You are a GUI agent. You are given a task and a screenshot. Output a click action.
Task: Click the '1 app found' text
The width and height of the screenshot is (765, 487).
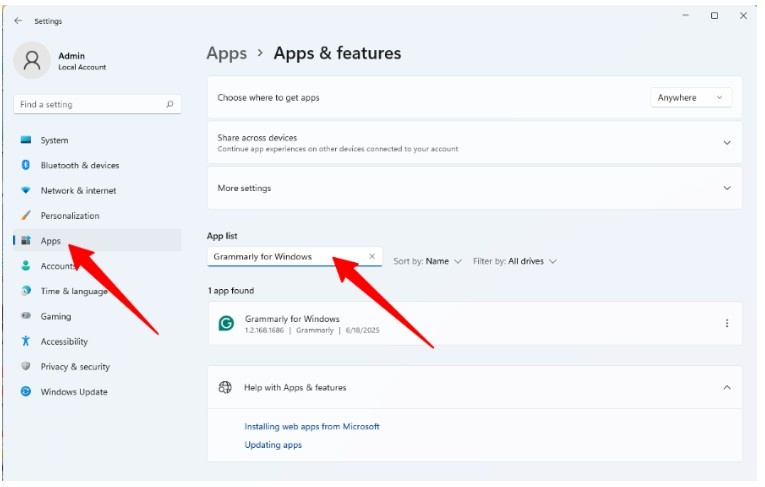click(x=231, y=290)
